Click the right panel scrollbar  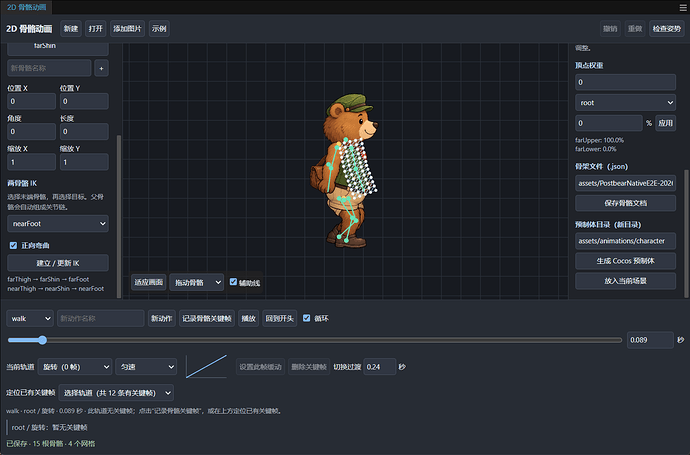coord(686,234)
